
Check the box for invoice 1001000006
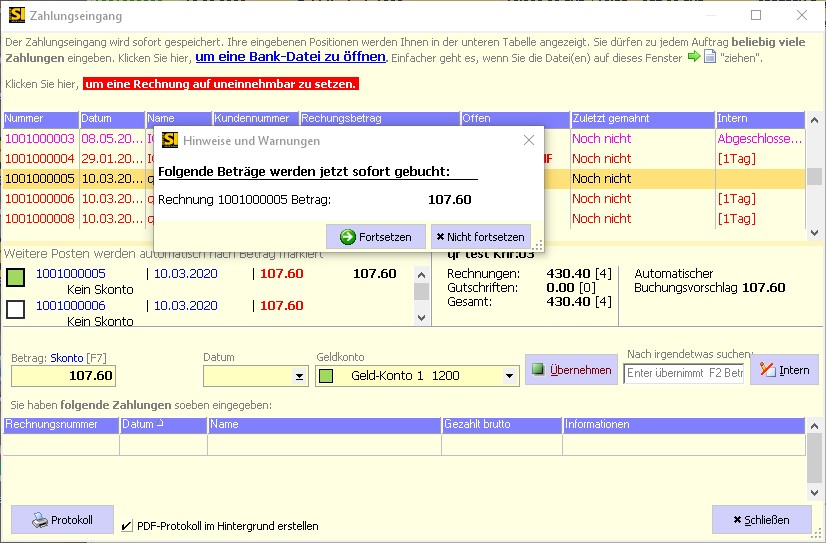click(x=16, y=309)
